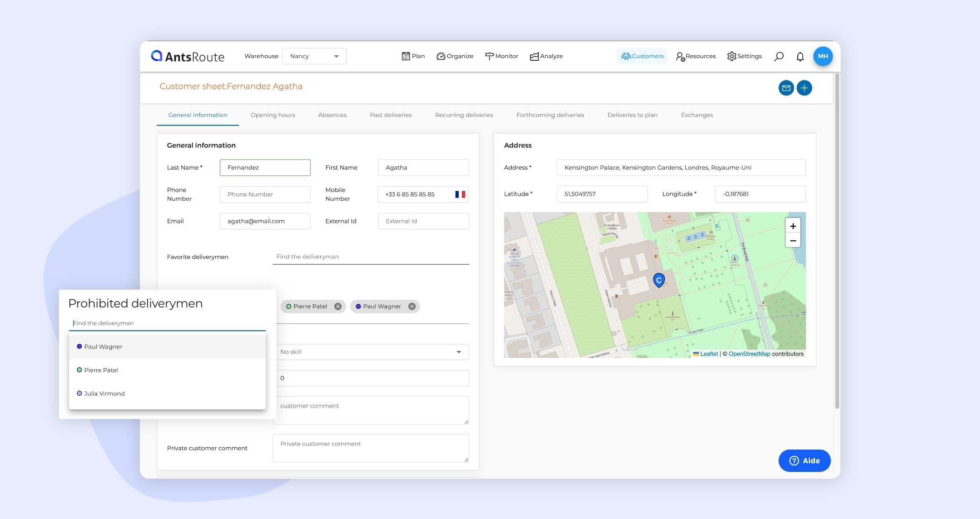Click the French flag country selector
The height and width of the screenshot is (519, 980).
460,195
